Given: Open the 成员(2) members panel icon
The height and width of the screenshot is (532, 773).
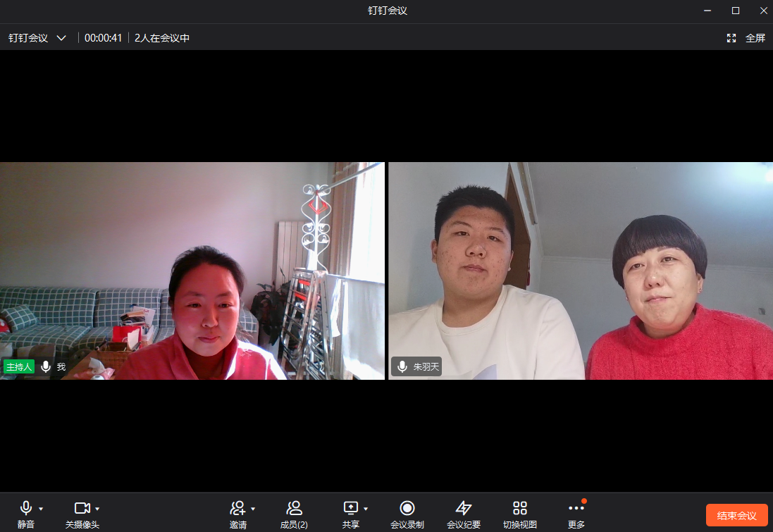Looking at the screenshot, I should click(x=294, y=507).
